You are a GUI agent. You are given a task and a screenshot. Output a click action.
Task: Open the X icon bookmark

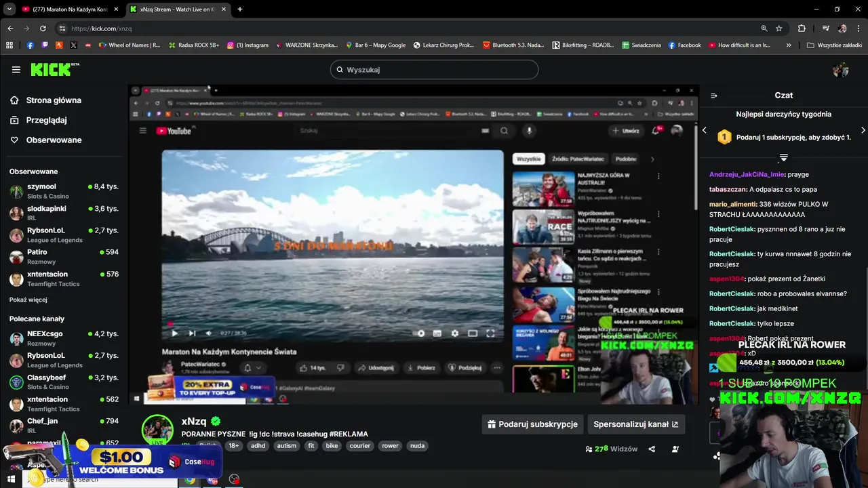[x=74, y=45]
